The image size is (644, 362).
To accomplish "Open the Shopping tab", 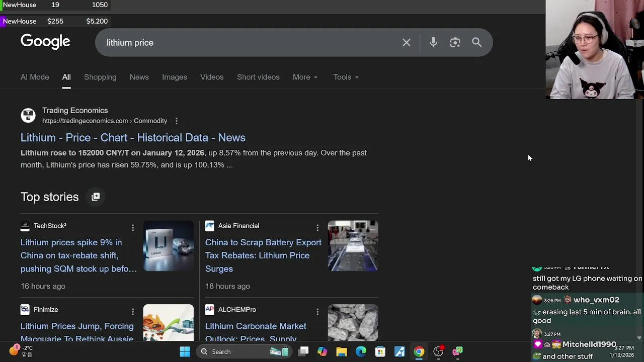I will pyautogui.click(x=100, y=77).
